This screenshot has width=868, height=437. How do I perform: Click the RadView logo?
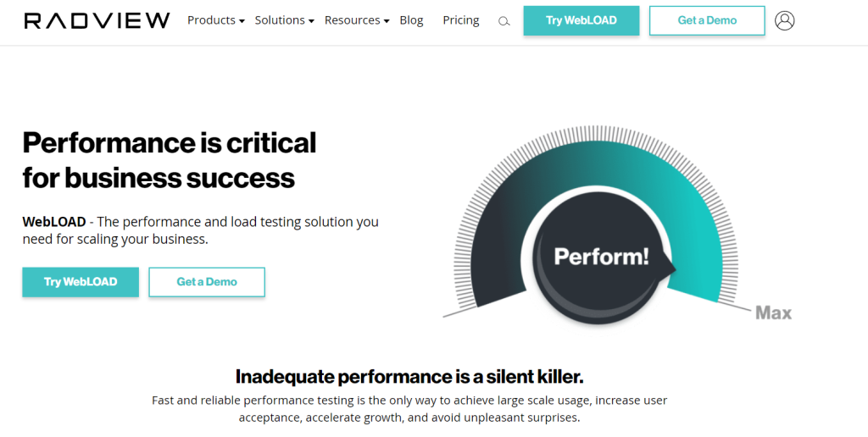click(x=97, y=20)
